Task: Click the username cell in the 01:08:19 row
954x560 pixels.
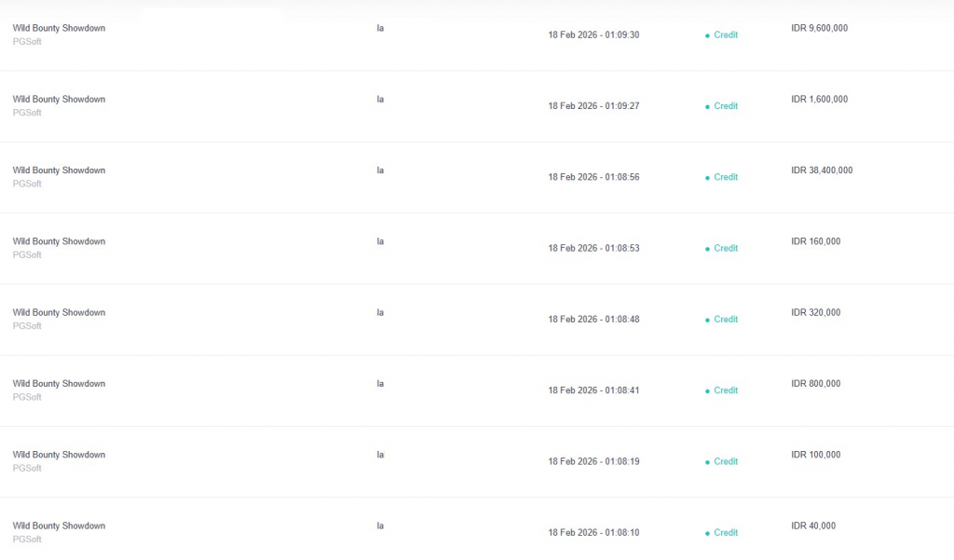Action: coord(380,455)
